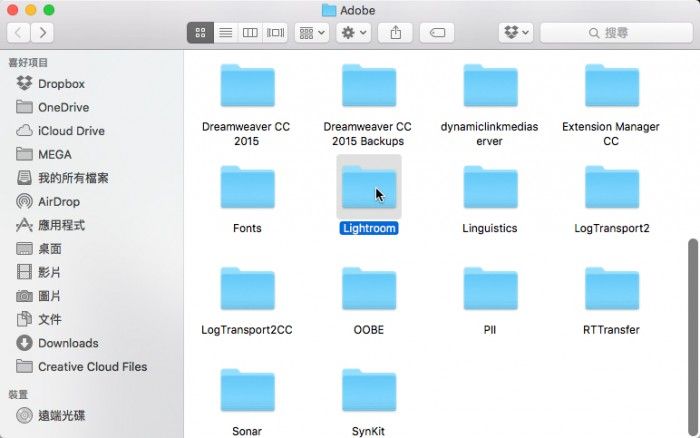
Task: Click the vertical scrollbar thumb
Action: [692, 337]
